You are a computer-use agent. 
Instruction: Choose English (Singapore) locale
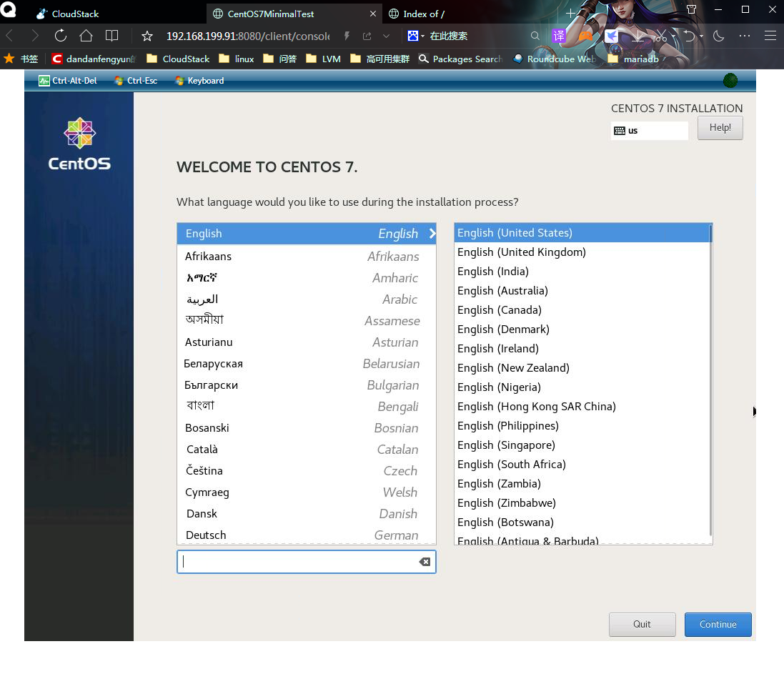click(x=582, y=445)
